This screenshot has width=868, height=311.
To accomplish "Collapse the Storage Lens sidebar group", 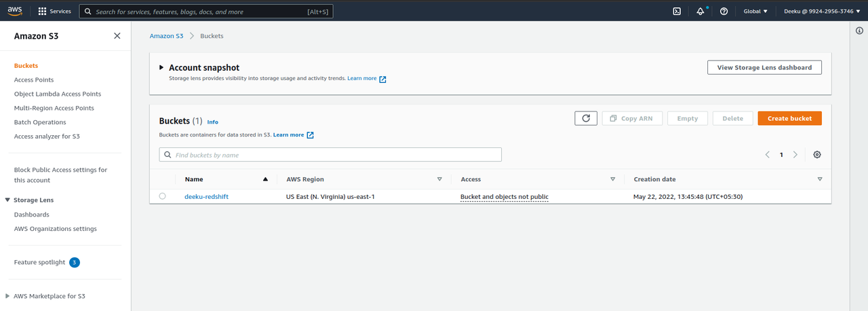I will [x=7, y=200].
